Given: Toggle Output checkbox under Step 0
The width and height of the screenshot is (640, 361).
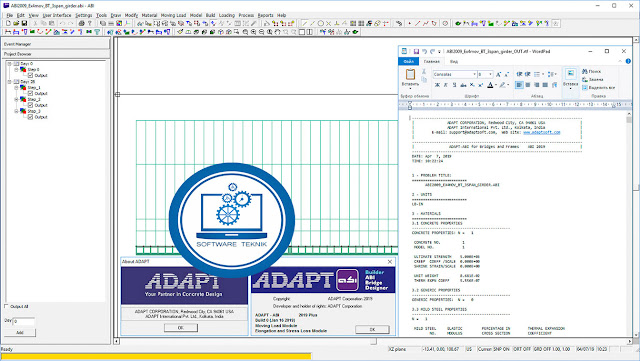Looking at the screenshot, I should (x=30, y=76).
